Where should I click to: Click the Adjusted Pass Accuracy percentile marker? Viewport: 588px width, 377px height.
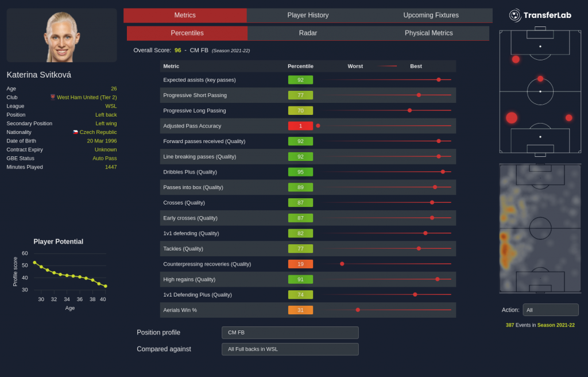click(318, 125)
